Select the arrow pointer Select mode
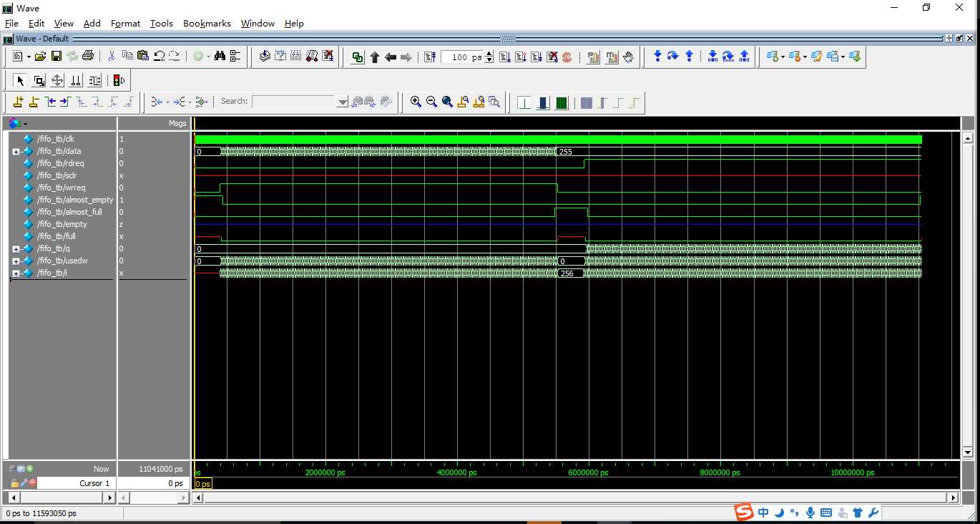The height and width of the screenshot is (524, 980). click(x=20, y=80)
